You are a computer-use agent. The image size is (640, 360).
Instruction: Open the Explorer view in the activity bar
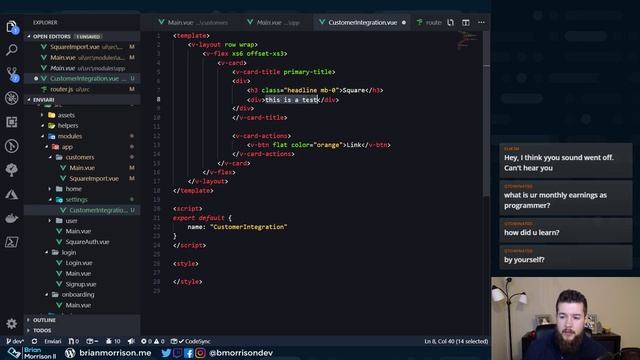(x=11, y=27)
